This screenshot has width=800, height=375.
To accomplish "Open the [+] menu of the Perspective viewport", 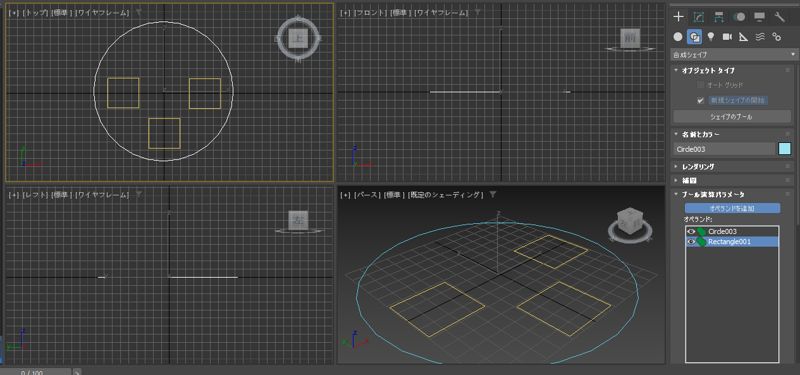I will click(x=345, y=195).
